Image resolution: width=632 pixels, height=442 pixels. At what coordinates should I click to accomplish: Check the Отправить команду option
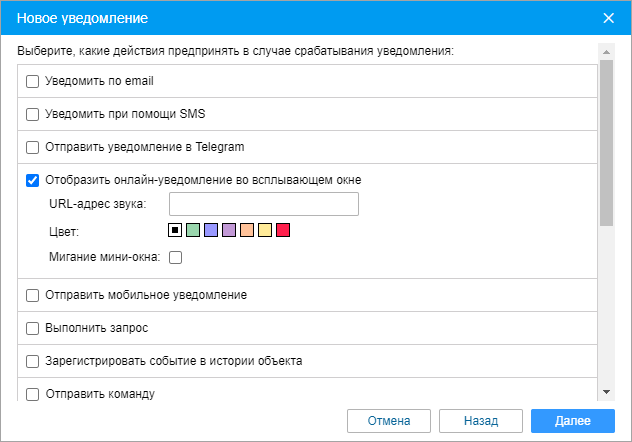coord(32,394)
